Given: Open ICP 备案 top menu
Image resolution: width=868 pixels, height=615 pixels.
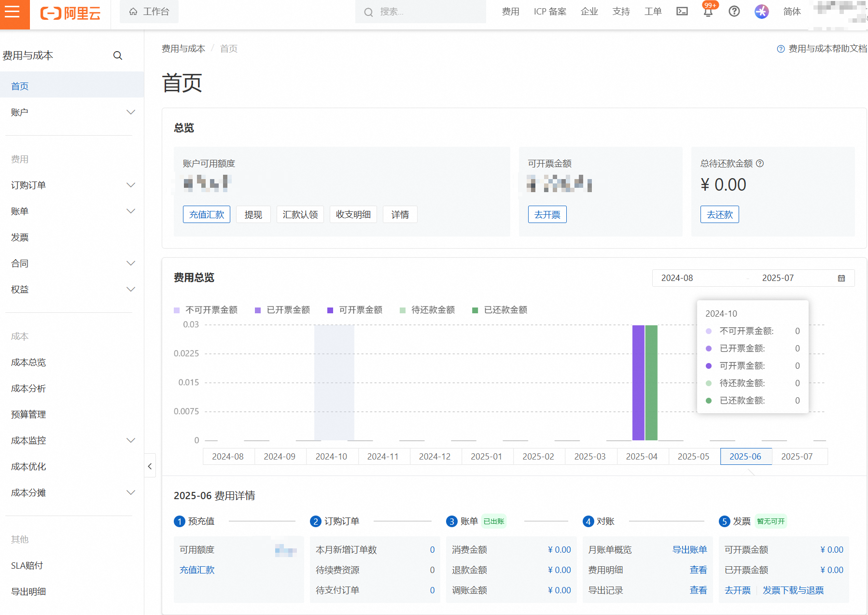Looking at the screenshot, I should pos(550,12).
